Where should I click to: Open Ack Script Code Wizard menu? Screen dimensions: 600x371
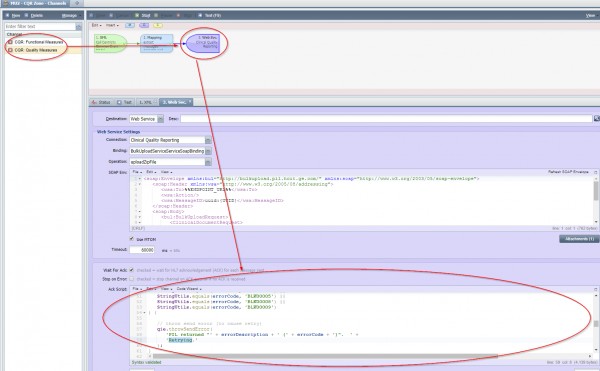coord(189,289)
